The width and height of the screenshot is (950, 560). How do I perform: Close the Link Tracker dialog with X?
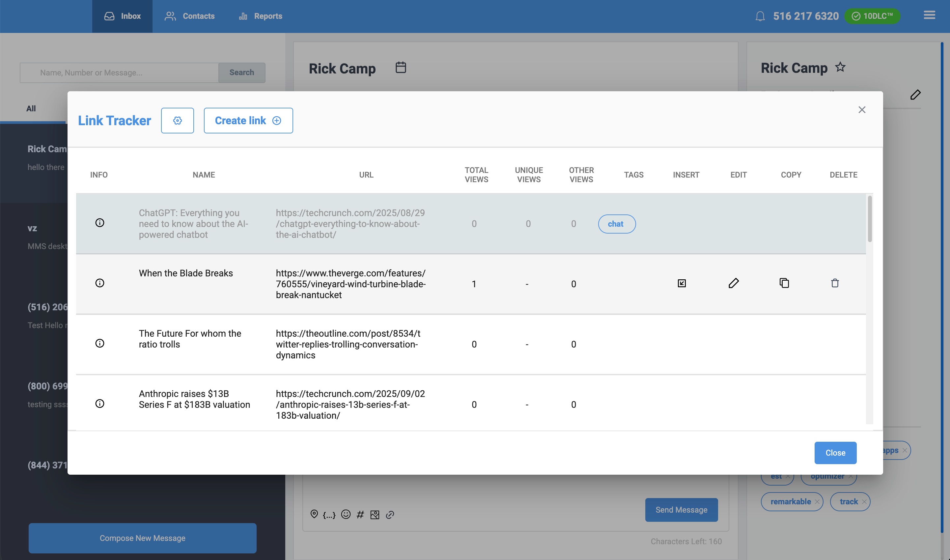click(x=862, y=110)
